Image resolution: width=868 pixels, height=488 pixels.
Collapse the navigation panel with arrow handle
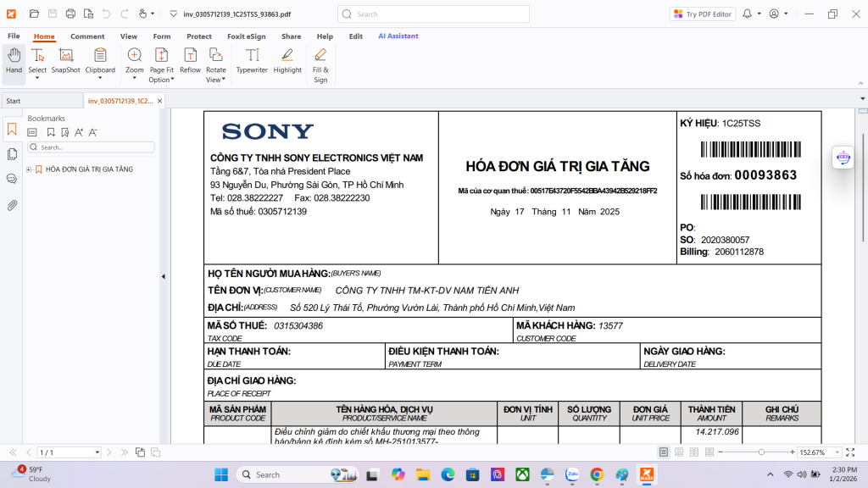click(x=164, y=277)
